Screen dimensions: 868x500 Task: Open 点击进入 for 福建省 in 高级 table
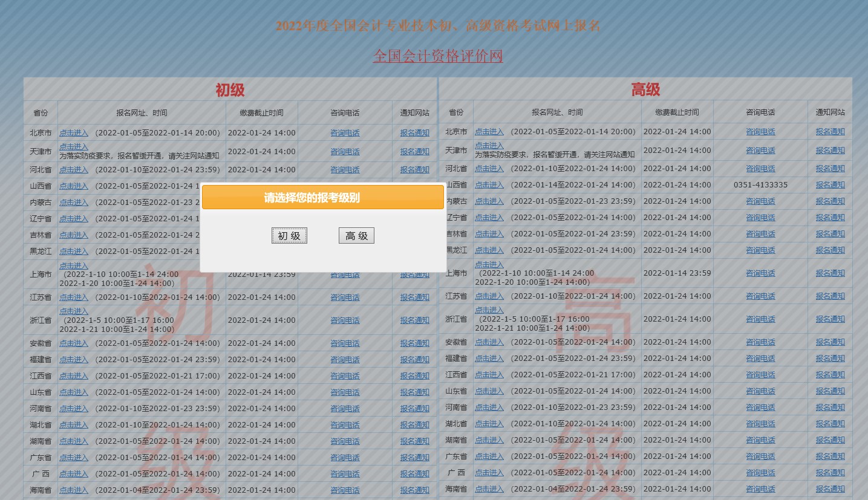(489, 359)
